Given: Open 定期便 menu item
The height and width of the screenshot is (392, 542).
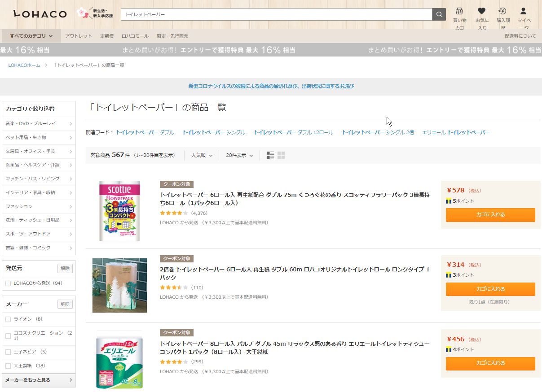Looking at the screenshot, I should point(106,36).
